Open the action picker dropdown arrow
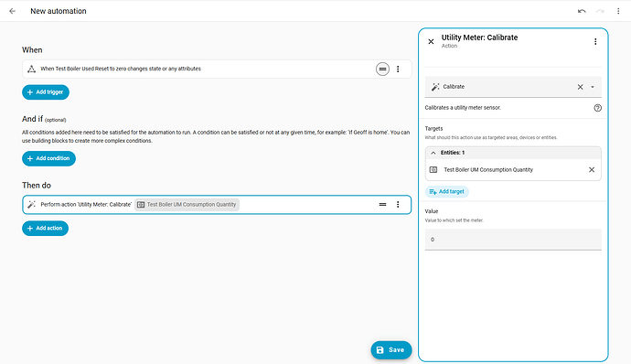 (593, 87)
